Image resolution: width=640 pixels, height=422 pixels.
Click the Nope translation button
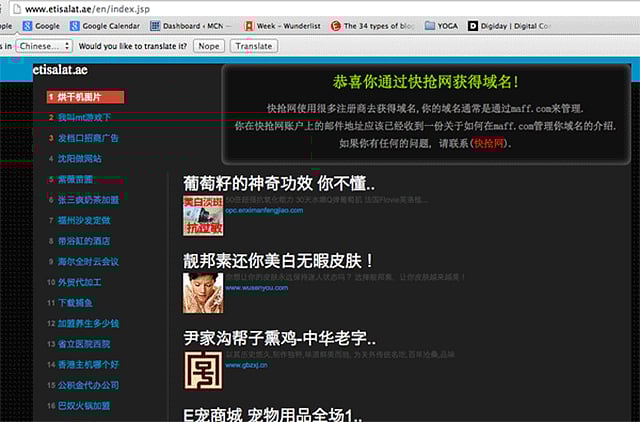209,46
